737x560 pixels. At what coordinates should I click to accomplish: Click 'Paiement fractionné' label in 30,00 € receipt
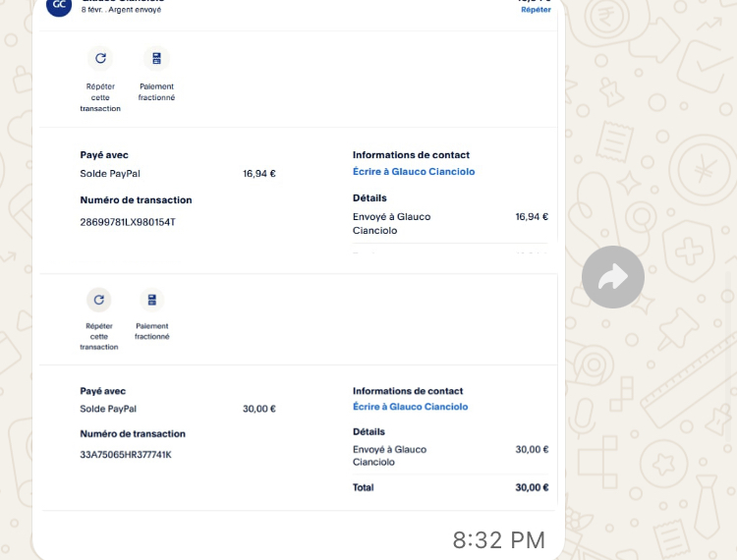coord(151,331)
